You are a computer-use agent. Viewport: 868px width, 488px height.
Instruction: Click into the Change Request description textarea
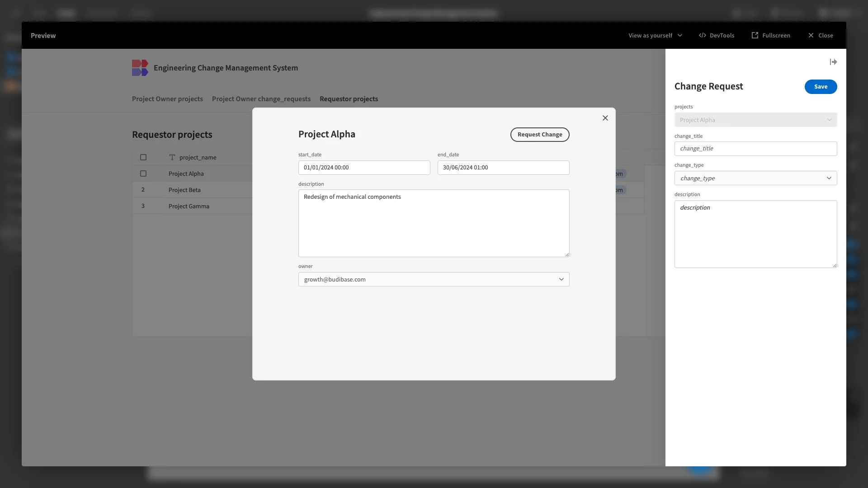pos(755,234)
